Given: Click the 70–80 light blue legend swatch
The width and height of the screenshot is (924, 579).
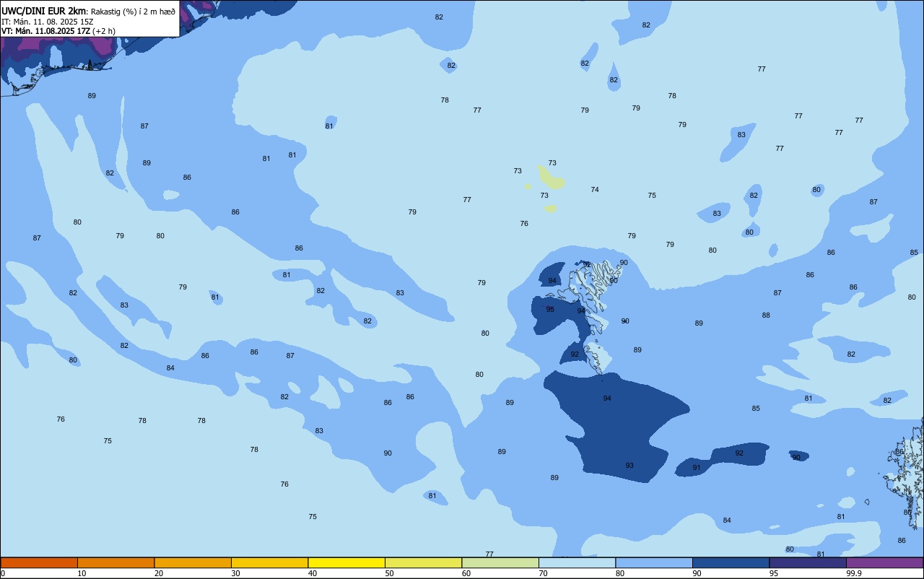Looking at the screenshot, I should click(x=577, y=562).
